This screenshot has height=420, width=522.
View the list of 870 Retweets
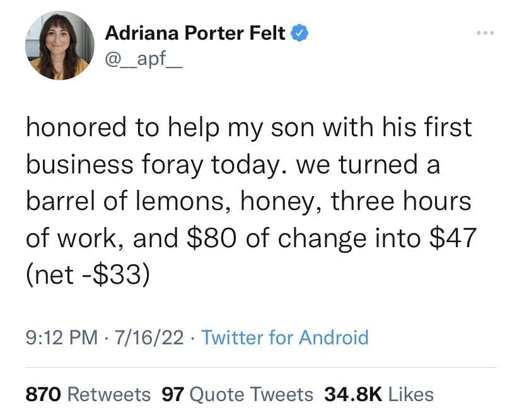(88, 394)
